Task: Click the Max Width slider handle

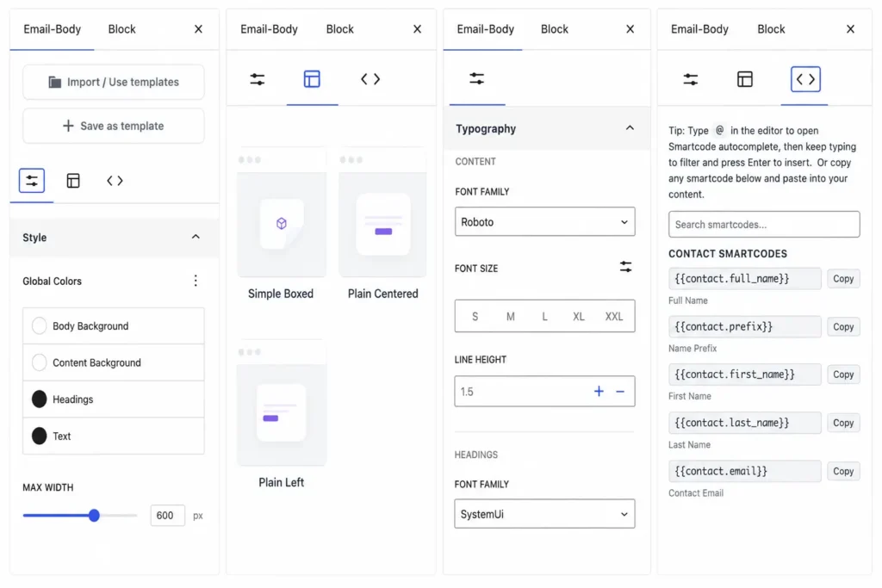Action: (x=94, y=515)
